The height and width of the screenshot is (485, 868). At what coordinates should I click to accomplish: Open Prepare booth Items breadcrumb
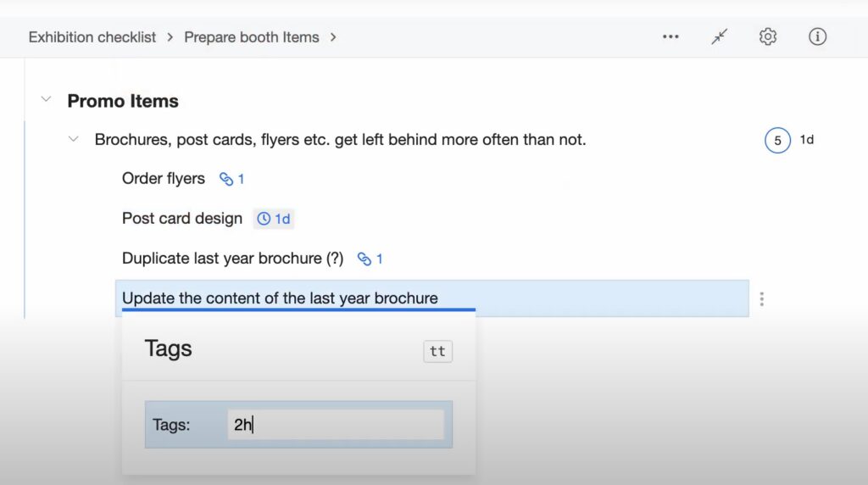tap(252, 37)
